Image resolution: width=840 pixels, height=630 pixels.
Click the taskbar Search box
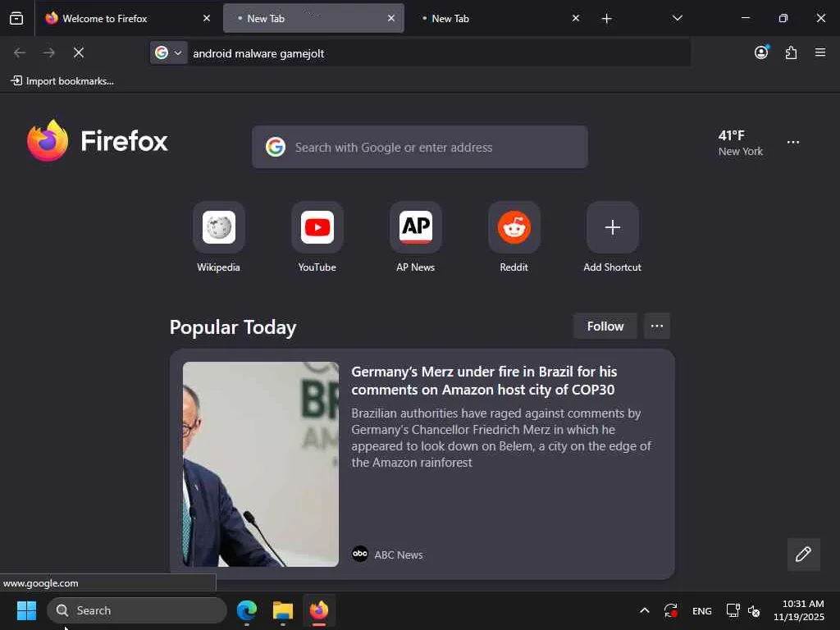click(137, 610)
